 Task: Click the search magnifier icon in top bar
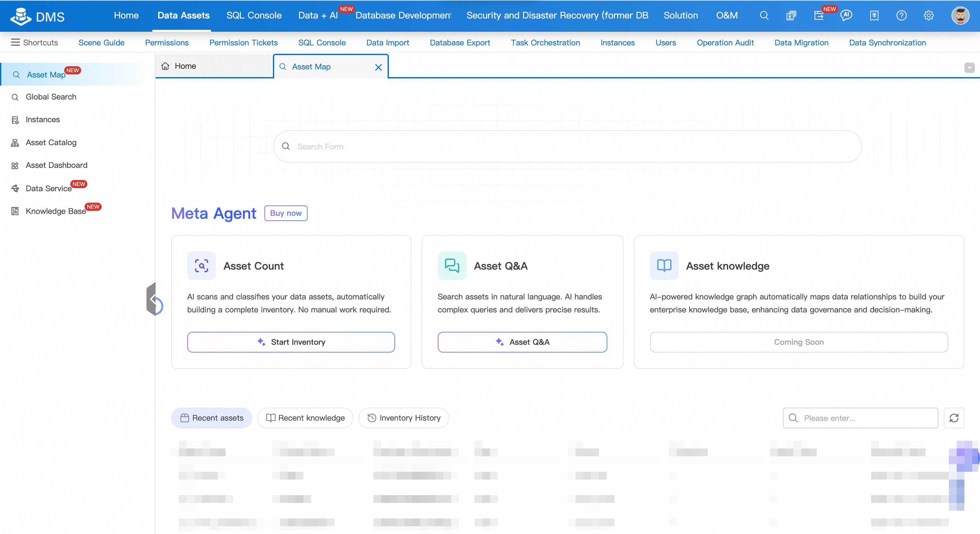point(764,16)
